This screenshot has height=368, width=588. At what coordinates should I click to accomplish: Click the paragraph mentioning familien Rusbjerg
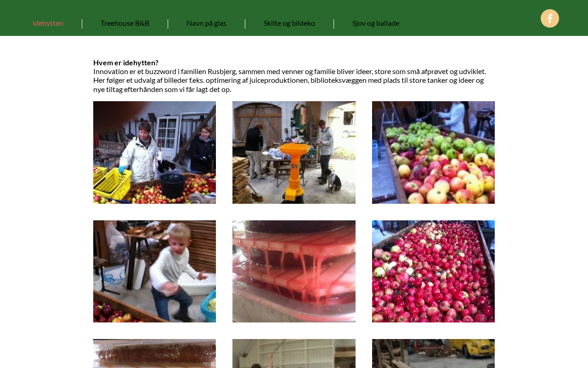tap(289, 80)
